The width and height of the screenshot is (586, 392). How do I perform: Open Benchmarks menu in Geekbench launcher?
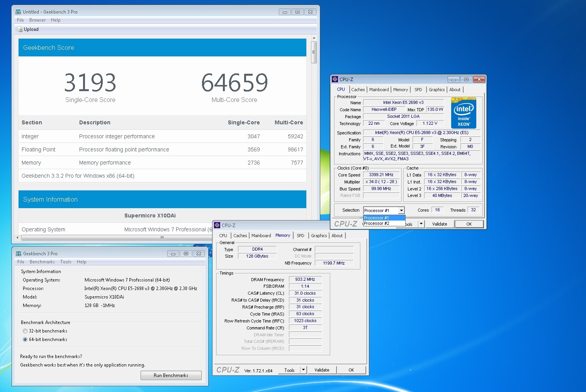42,262
